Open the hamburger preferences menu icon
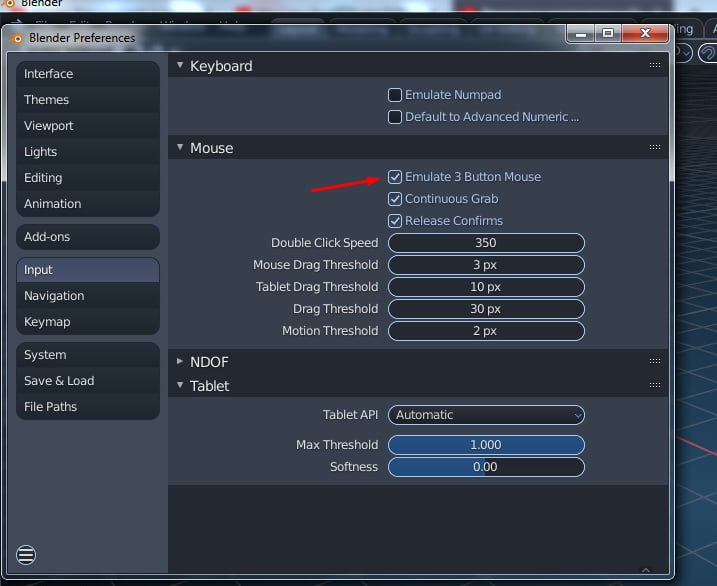717x586 pixels. tap(26, 555)
